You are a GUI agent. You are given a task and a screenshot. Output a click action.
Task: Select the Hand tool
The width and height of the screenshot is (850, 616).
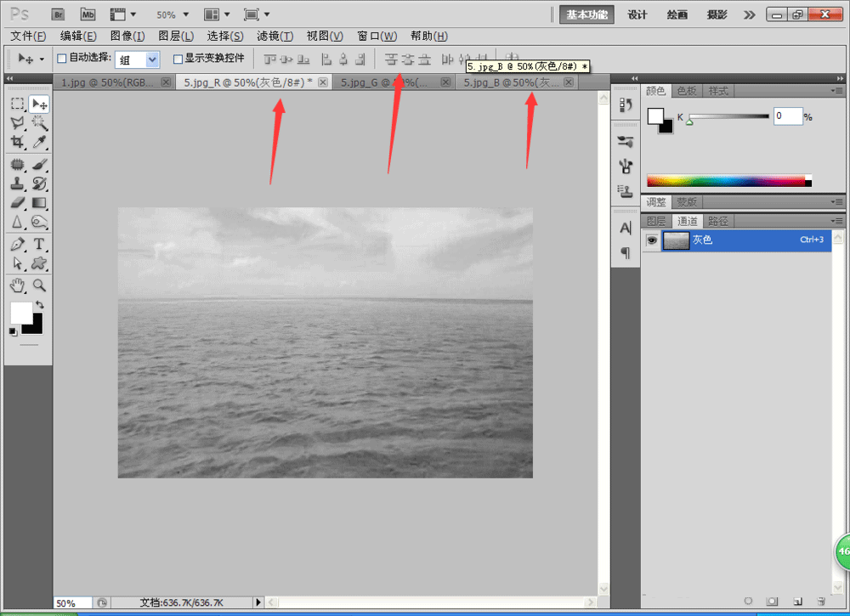17,285
